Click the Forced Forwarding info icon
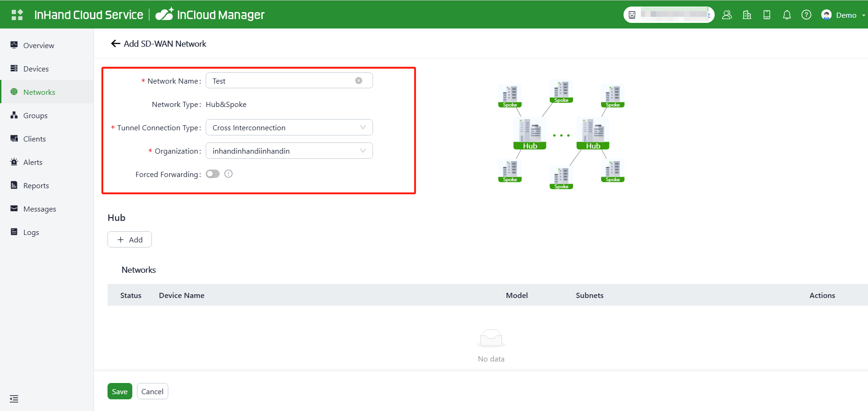 (229, 174)
